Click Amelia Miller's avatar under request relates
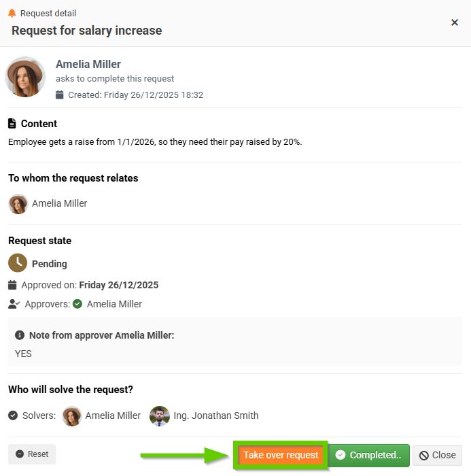 18,203
